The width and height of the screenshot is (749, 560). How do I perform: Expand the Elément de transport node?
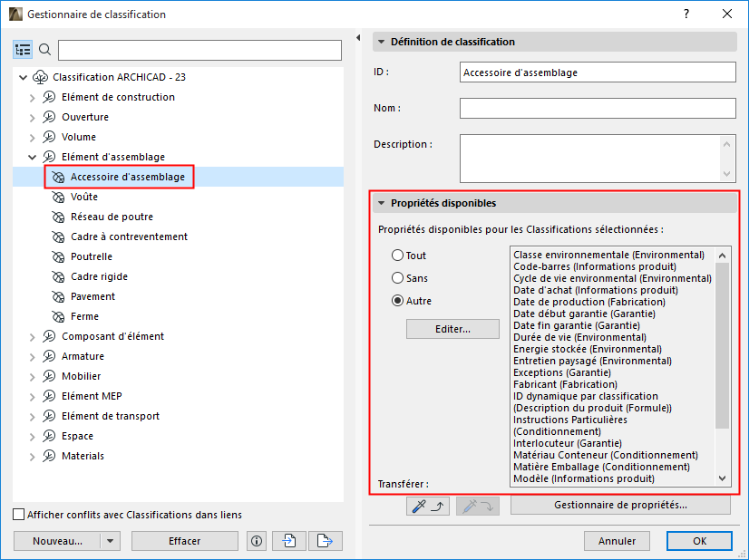coord(32,416)
